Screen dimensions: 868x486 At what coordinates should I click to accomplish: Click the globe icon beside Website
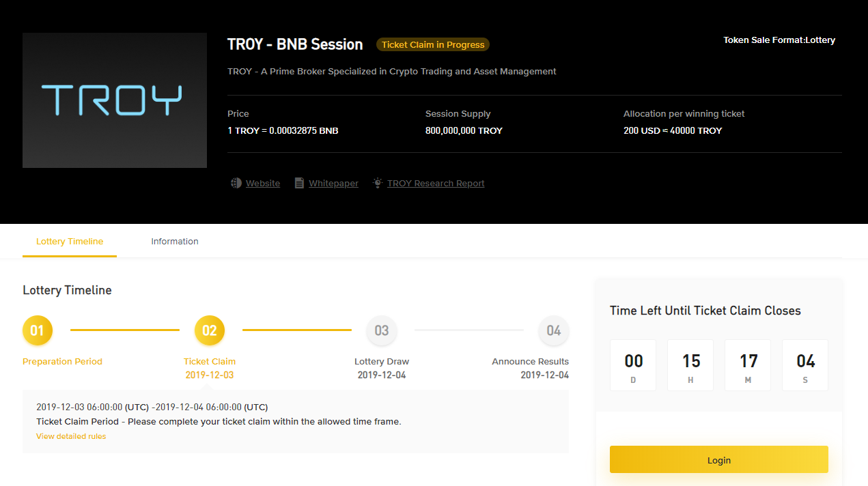click(x=236, y=183)
